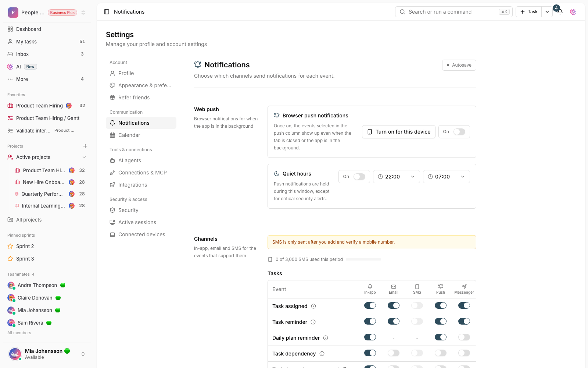This screenshot has width=588, height=368.
Task: Click the SMS usage progress bar
Action: click(x=363, y=259)
